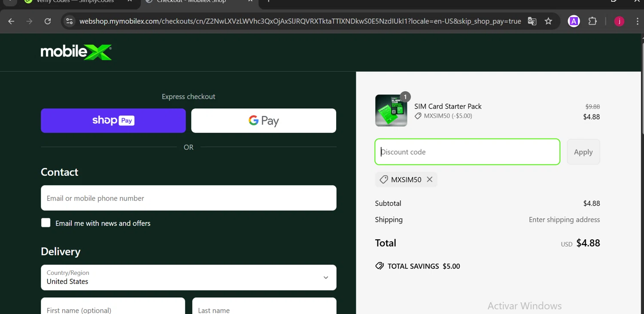The image size is (644, 314).
Task: Switch to the Verify Codes SimplyCodes tab
Action: coord(75,1)
